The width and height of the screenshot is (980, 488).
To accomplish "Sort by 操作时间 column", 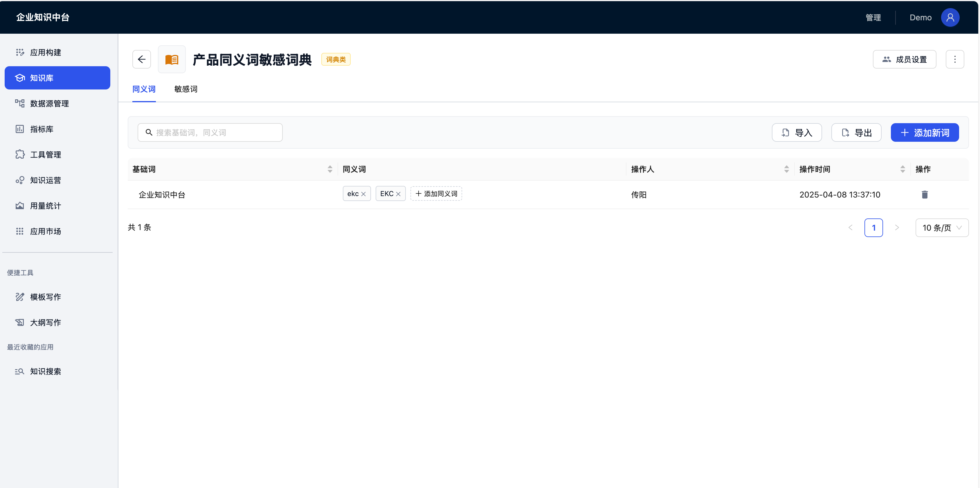I will click(902, 169).
